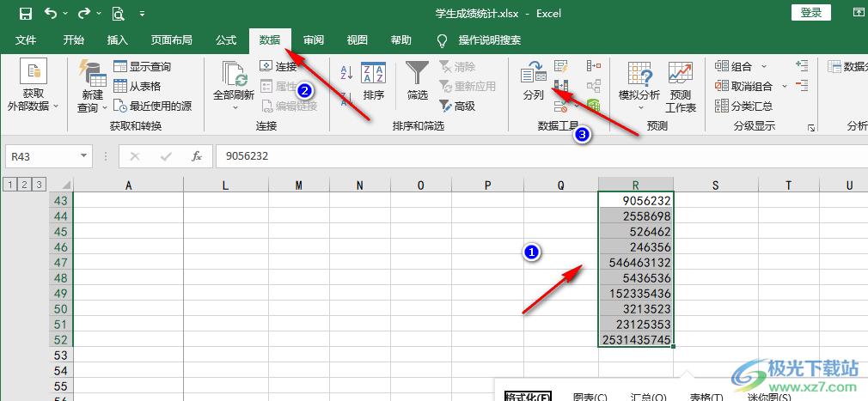This screenshot has width=868, height=401.
Task: Open the 排序 dialog
Action: tap(374, 81)
